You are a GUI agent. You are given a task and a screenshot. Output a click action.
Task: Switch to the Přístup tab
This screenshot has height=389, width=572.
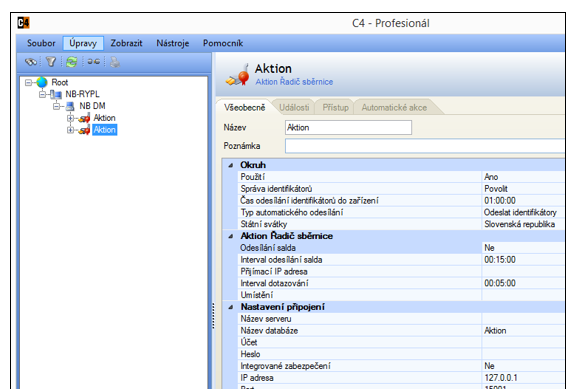pyautogui.click(x=336, y=107)
